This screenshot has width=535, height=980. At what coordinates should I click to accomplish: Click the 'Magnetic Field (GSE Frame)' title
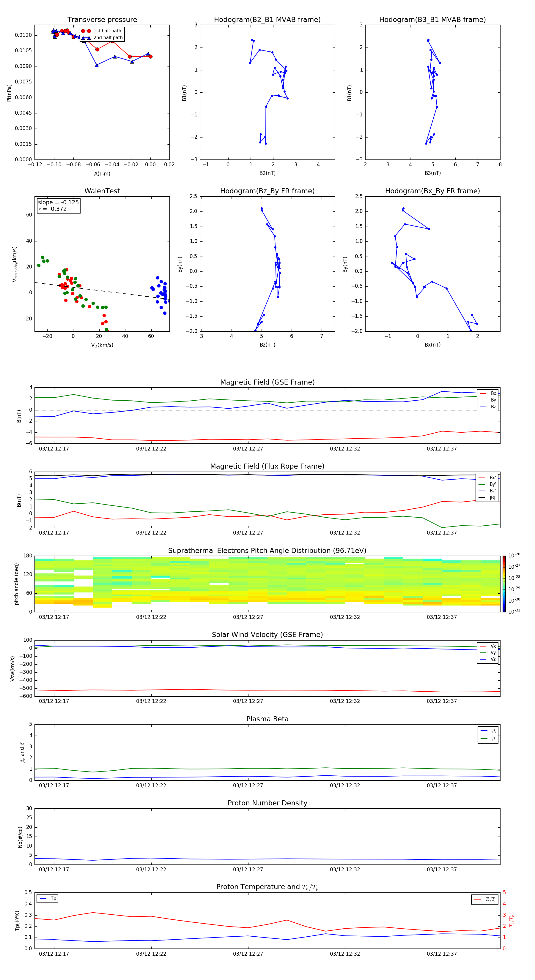(x=267, y=382)
